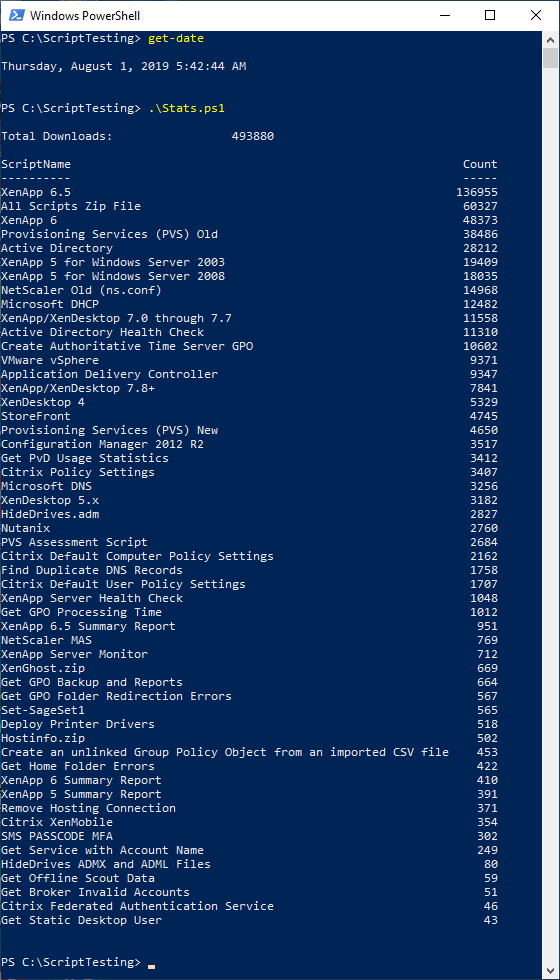Click the vertical scrollbar thumb
Screen dimensions: 560x980
550,58
